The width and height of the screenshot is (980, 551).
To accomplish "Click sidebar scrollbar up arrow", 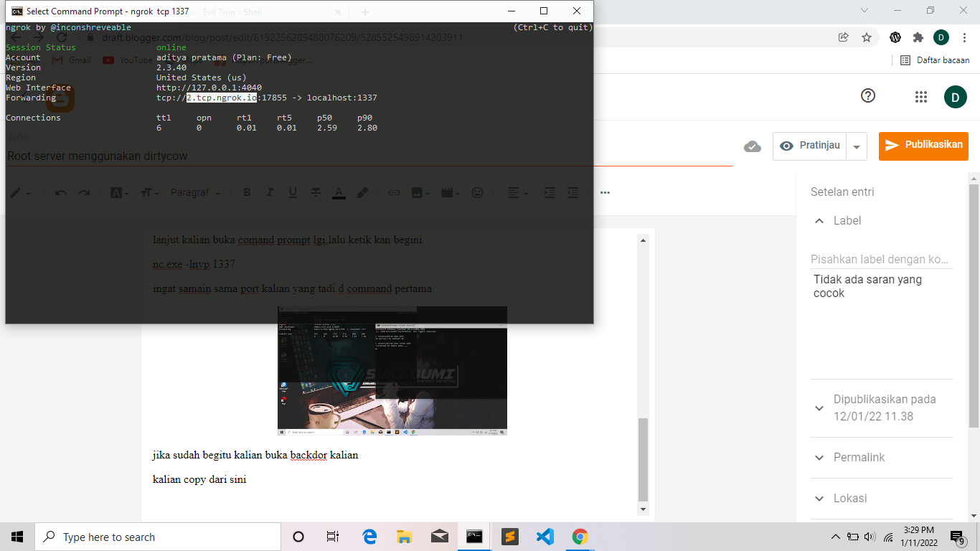I will click(x=974, y=178).
